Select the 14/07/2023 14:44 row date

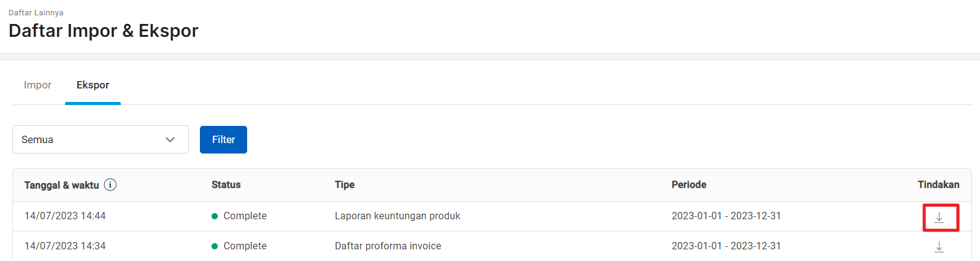pos(65,216)
